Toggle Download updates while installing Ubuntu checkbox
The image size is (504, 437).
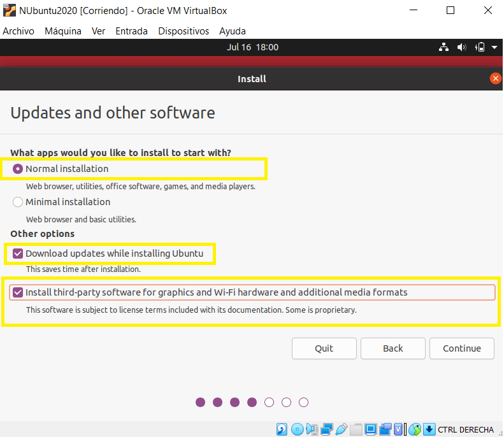coord(18,254)
